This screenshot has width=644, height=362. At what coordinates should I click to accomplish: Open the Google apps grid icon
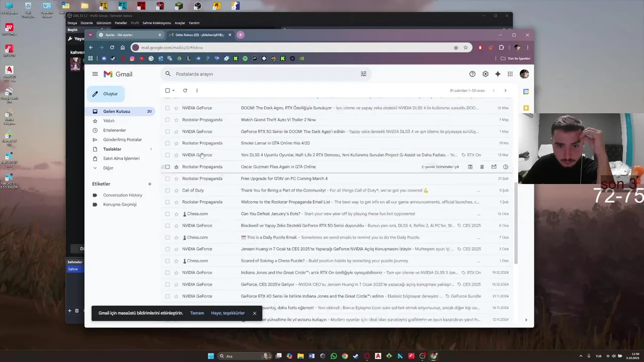[x=510, y=74]
